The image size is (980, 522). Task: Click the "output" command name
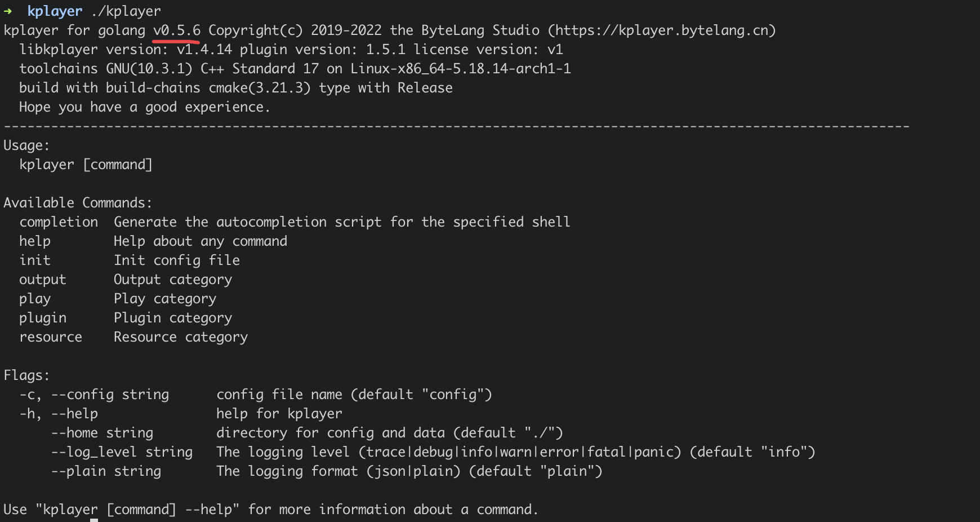point(43,280)
